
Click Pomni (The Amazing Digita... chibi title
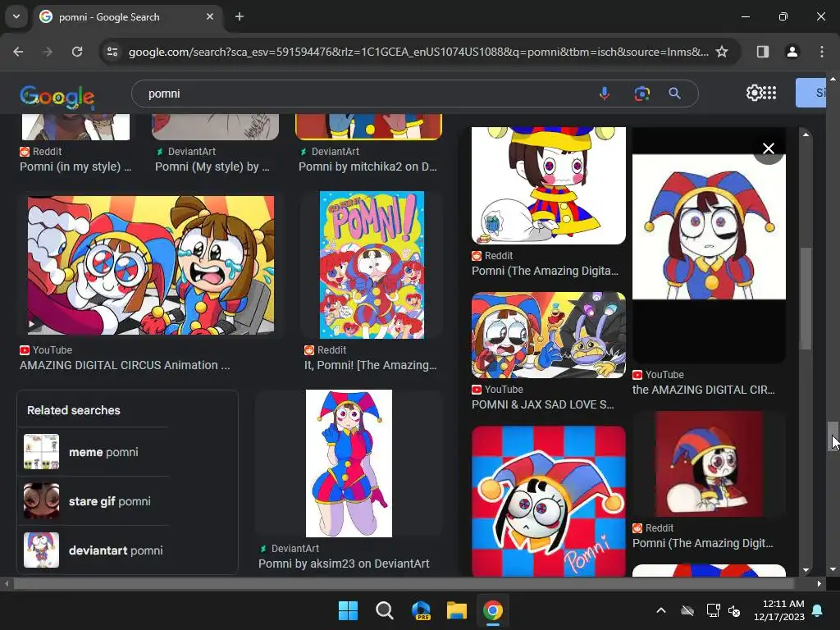[545, 271]
